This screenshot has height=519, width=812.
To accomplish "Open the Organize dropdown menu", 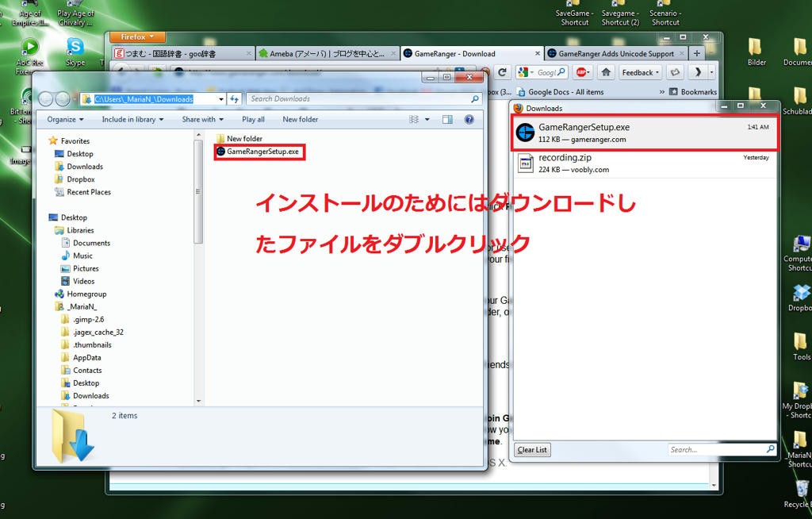I will tap(66, 120).
